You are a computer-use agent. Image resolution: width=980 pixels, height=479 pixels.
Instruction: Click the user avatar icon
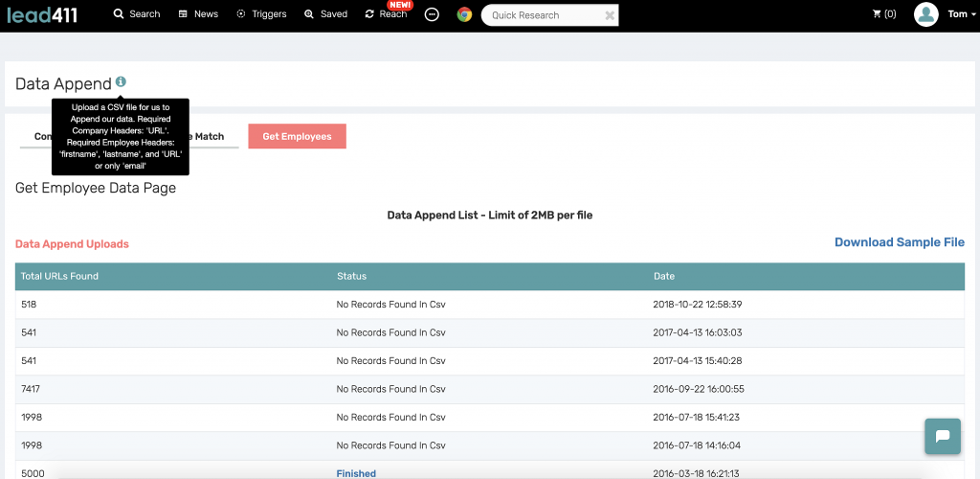coord(926,13)
